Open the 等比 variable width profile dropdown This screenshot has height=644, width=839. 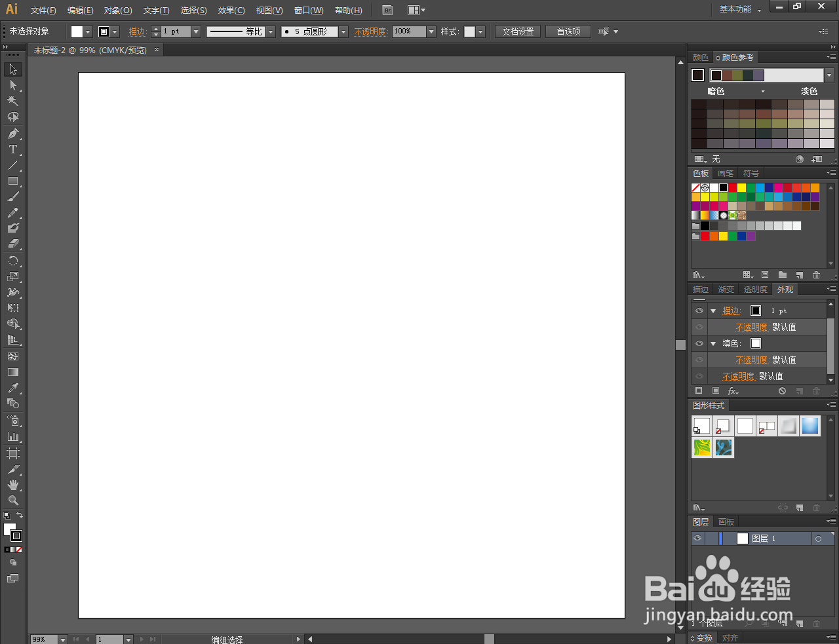click(x=271, y=31)
